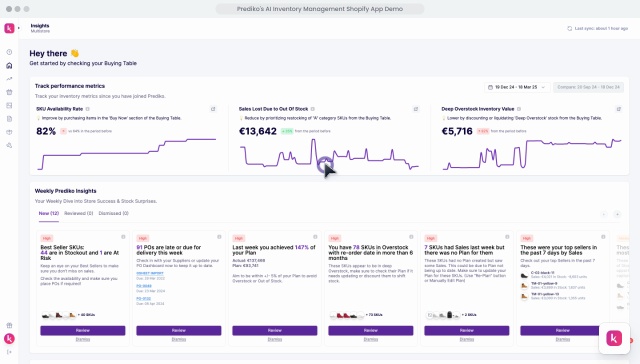Click the logout icon at sidebar bottom

point(9,352)
